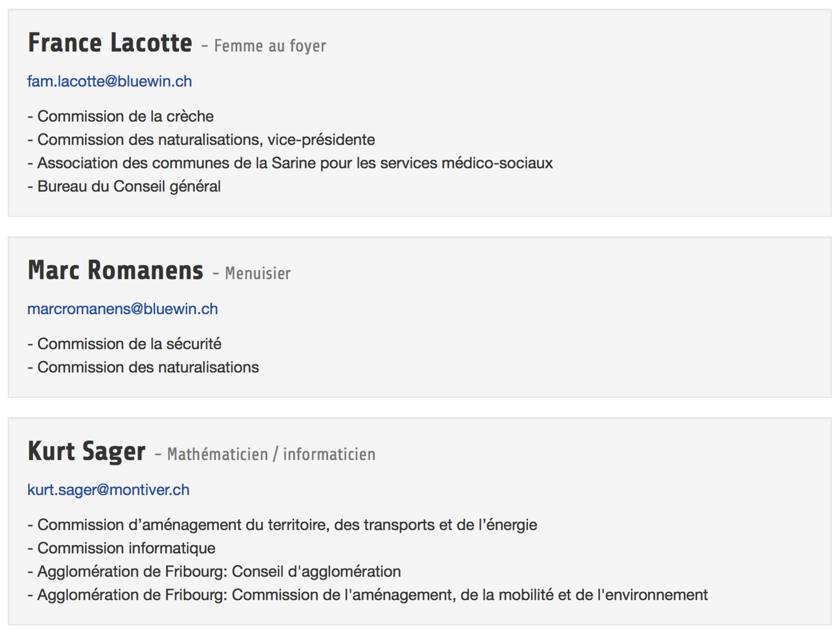840x639 pixels.
Task: Click 'Mathématicien / informaticien' subtitle
Action: (x=271, y=454)
